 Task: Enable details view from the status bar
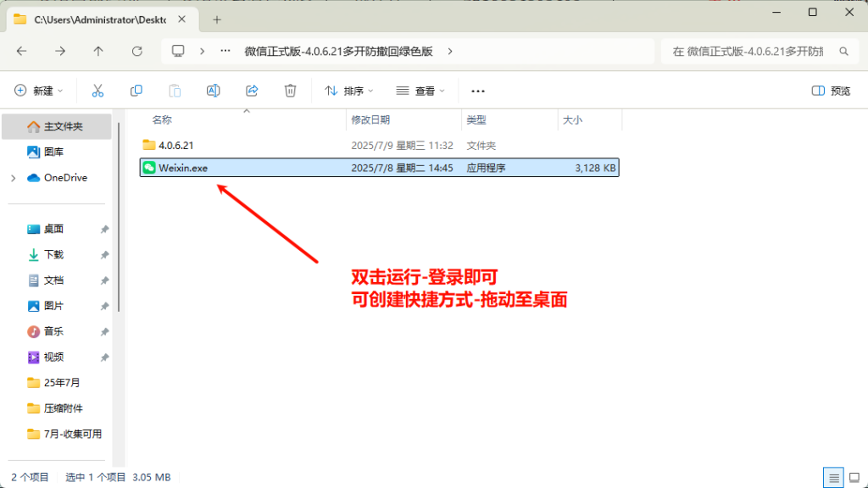point(834,477)
